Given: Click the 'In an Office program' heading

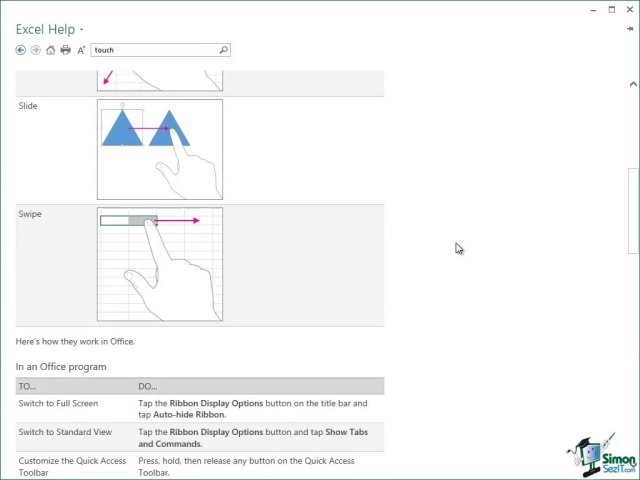Looking at the screenshot, I should coord(61,367).
